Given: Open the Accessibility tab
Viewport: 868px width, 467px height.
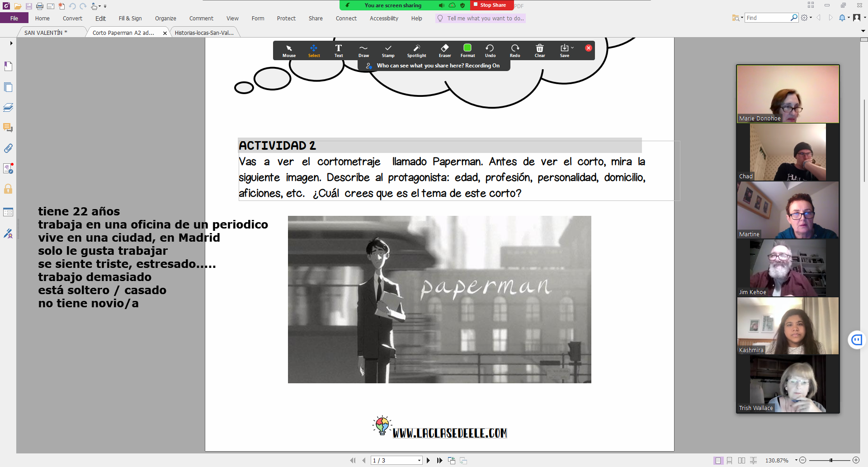Looking at the screenshot, I should click(x=384, y=18).
